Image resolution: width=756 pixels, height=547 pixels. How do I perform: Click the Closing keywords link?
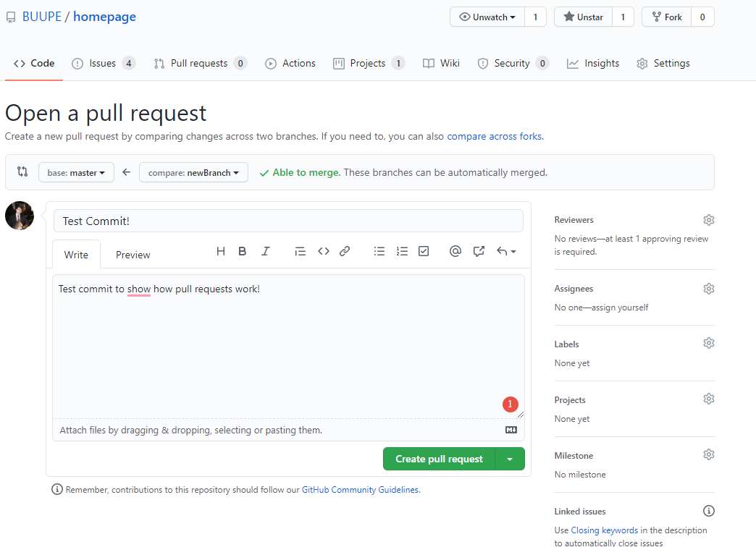point(604,530)
